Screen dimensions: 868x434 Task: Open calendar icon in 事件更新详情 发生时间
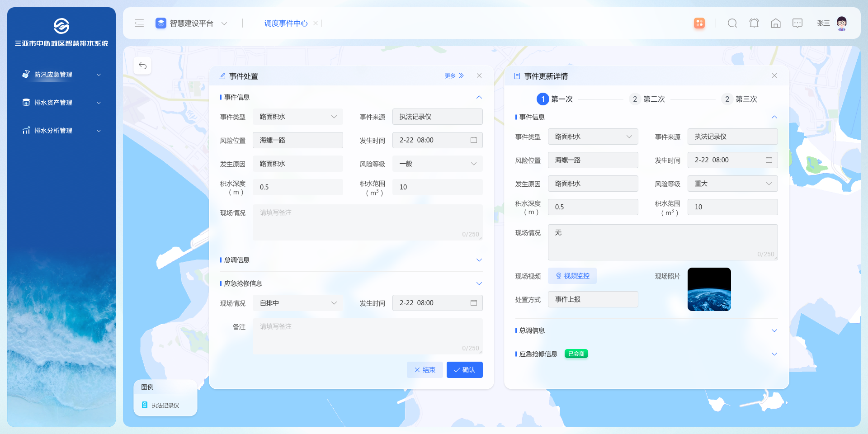(769, 160)
